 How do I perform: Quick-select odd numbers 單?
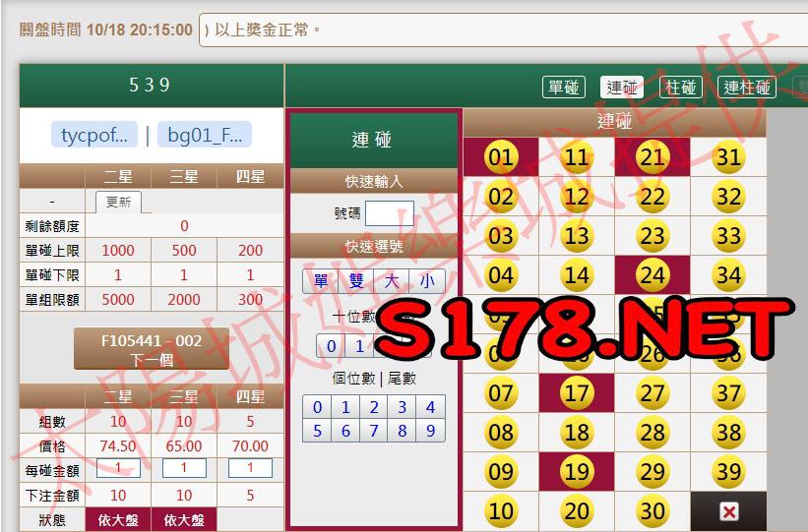321,281
